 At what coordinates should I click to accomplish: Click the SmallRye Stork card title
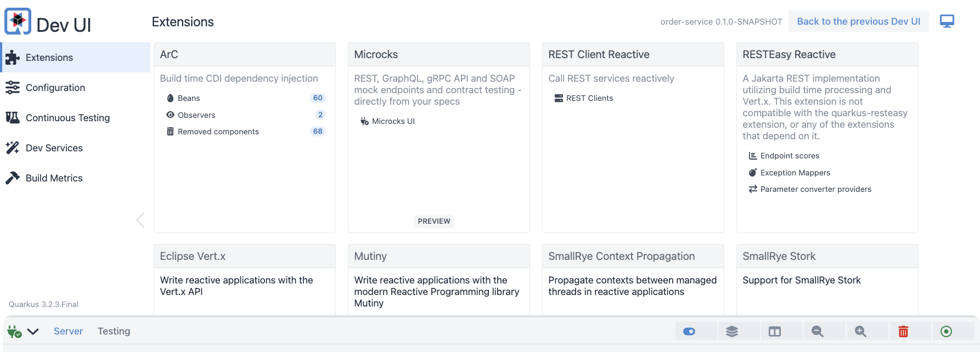pos(779,256)
